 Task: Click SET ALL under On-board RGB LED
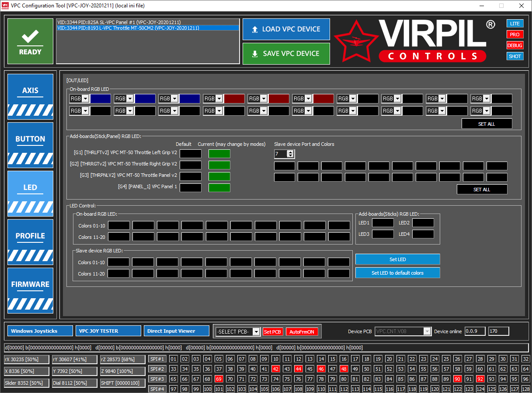pyautogui.click(x=487, y=124)
